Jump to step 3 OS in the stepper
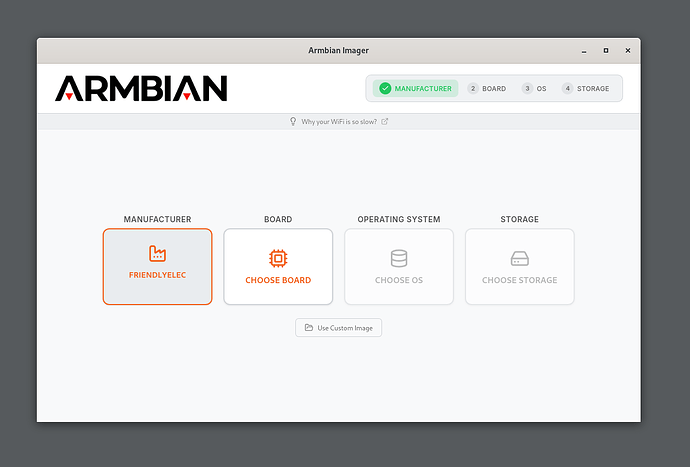The image size is (690, 467). (534, 89)
